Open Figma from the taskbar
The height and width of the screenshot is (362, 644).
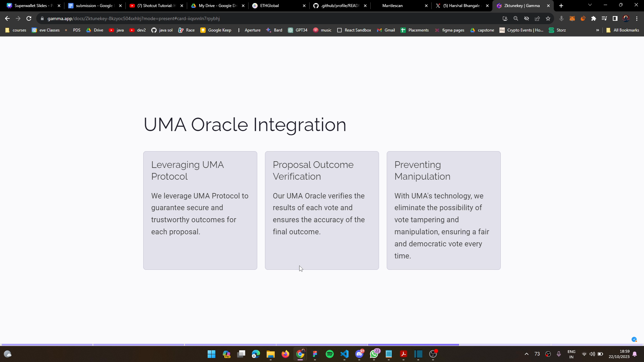315,354
